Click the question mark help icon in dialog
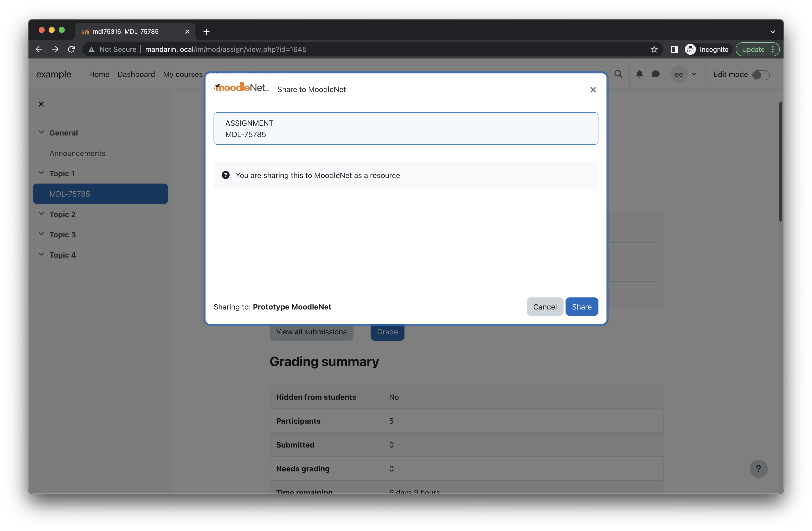Image resolution: width=812 pixels, height=531 pixels. click(226, 175)
